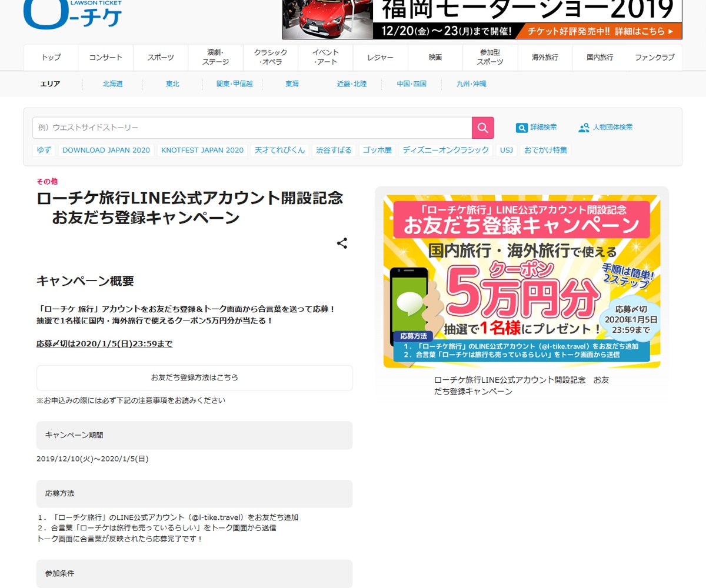The image size is (706, 588).
Task: Click the キャンペーン期間 section header
Action: pos(195,435)
